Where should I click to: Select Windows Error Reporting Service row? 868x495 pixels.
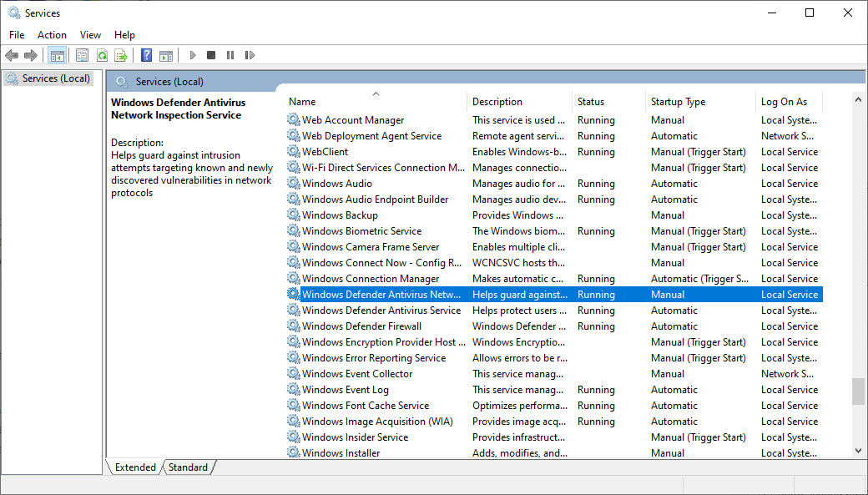pos(554,357)
